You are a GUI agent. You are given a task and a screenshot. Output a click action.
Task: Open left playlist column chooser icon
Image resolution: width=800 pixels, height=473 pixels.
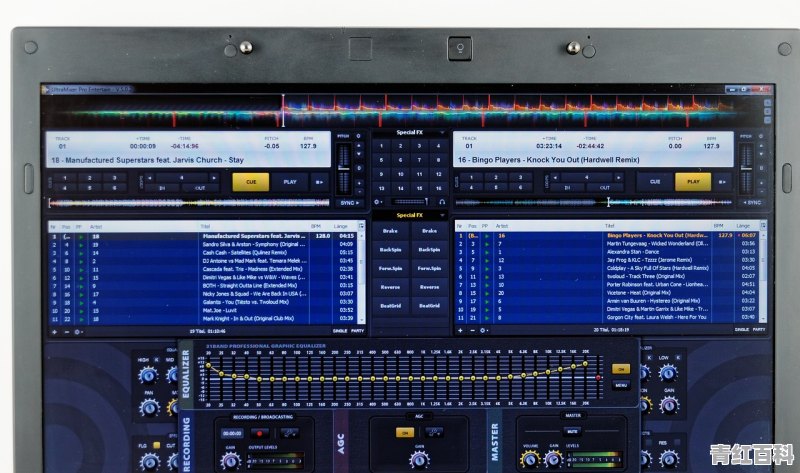coord(361,226)
